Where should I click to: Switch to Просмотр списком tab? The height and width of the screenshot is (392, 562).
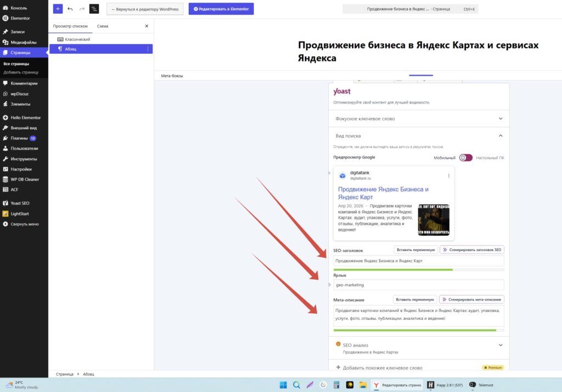point(70,26)
